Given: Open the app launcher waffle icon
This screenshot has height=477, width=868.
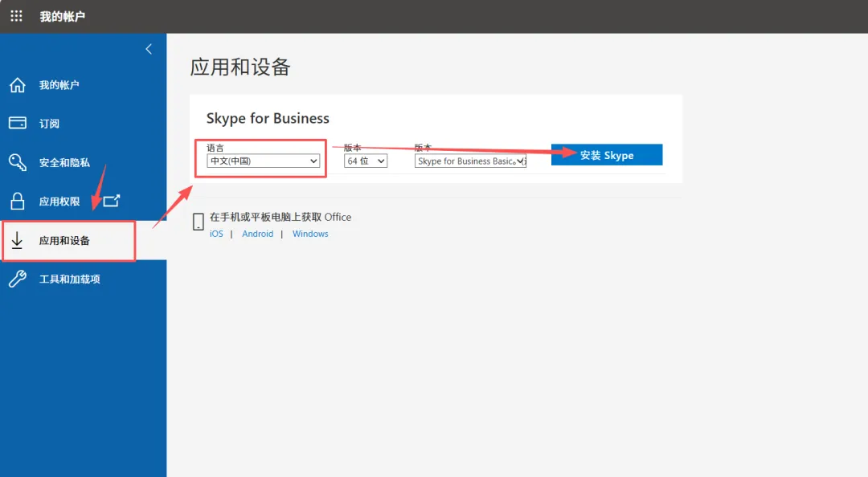Looking at the screenshot, I should tap(17, 16).
